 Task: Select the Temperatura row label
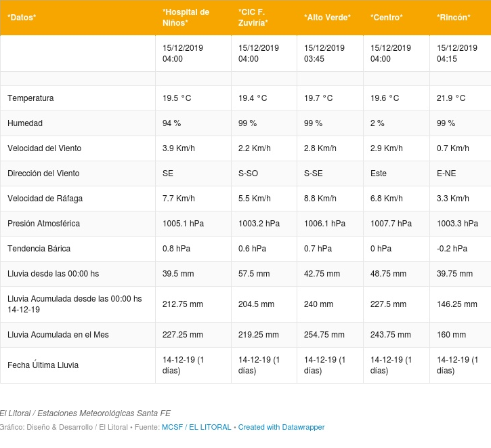pos(30,98)
